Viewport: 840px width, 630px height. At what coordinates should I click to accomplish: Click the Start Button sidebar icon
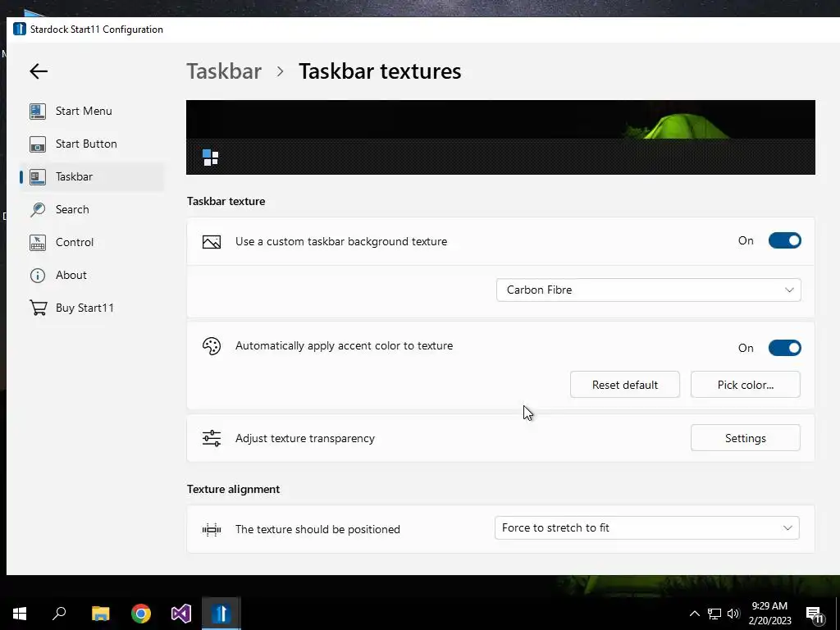[38, 144]
